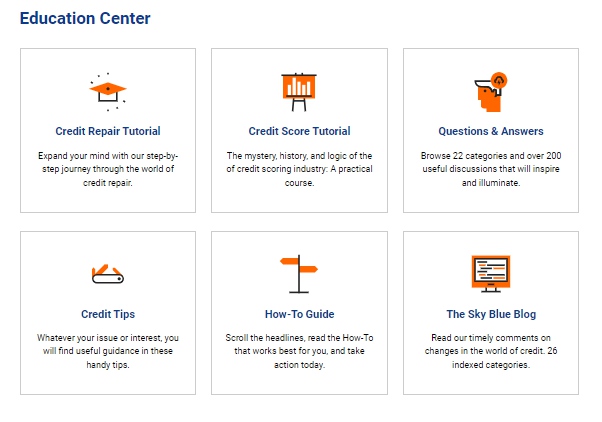Click the Education Center page heading
The width and height of the screenshot is (602, 422).
pos(85,18)
